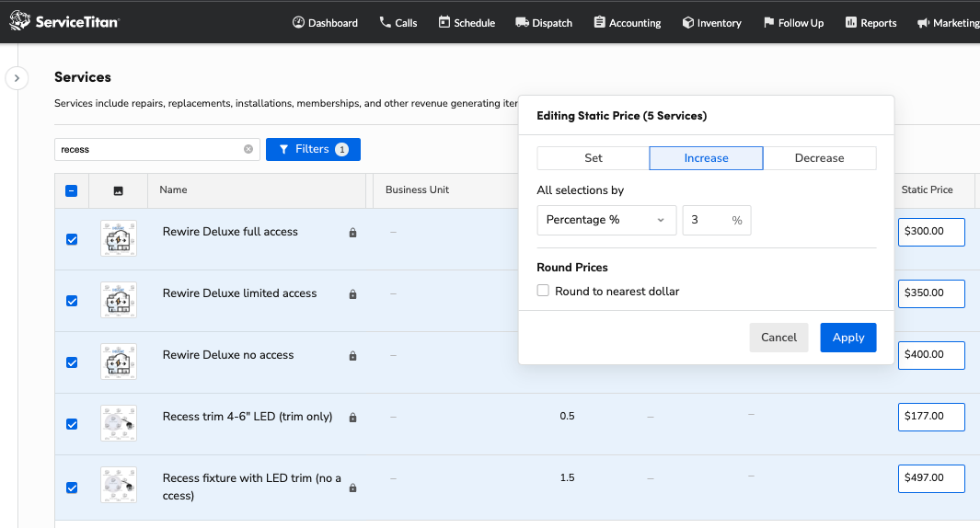Click the 0.5 value cell
This screenshot has height=528, width=980.
point(567,416)
